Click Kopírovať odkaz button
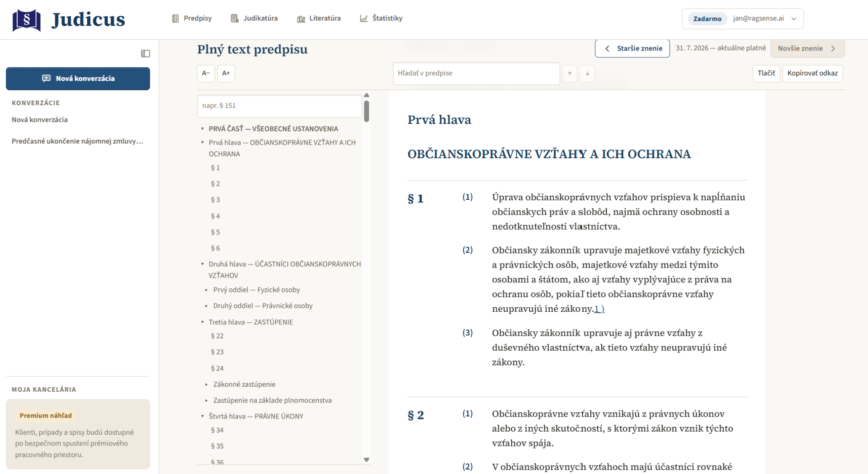Screen dimensions: 868x474 pyautogui.click(x=812, y=73)
